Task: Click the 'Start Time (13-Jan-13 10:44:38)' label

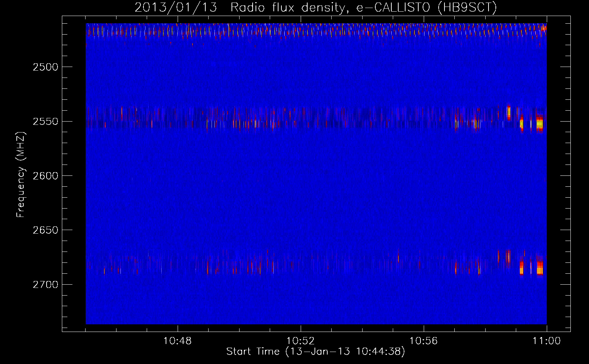Action: (316, 352)
